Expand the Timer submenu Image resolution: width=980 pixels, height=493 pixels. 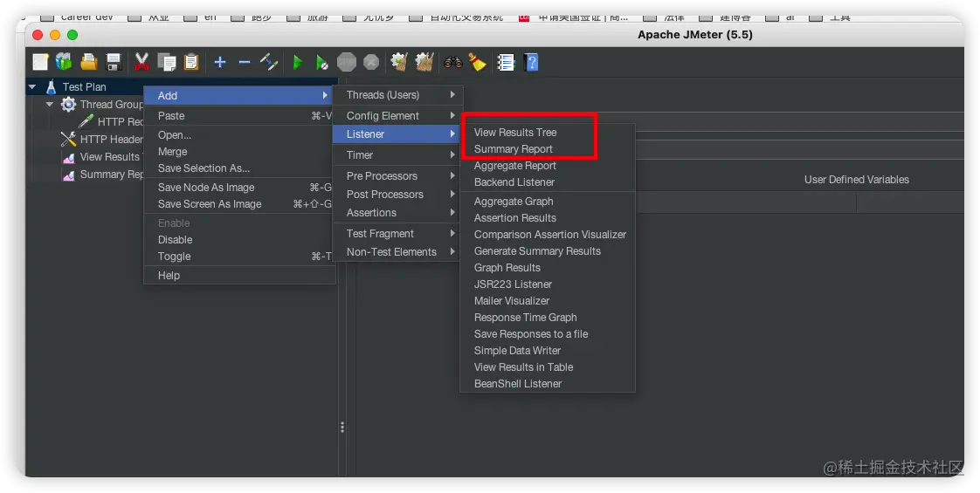(x=397, y=154)
